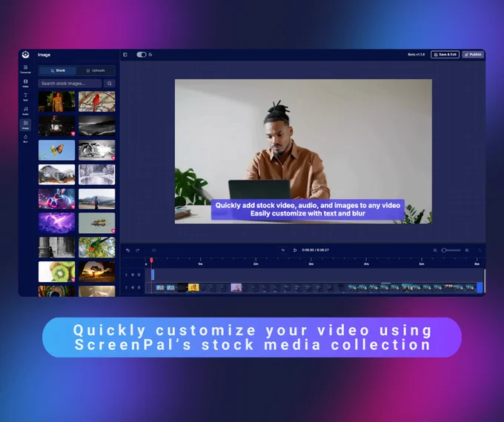This screenshot has width=504, height=422.
Task: Select the woman in gold dress image
Action: 56,101
